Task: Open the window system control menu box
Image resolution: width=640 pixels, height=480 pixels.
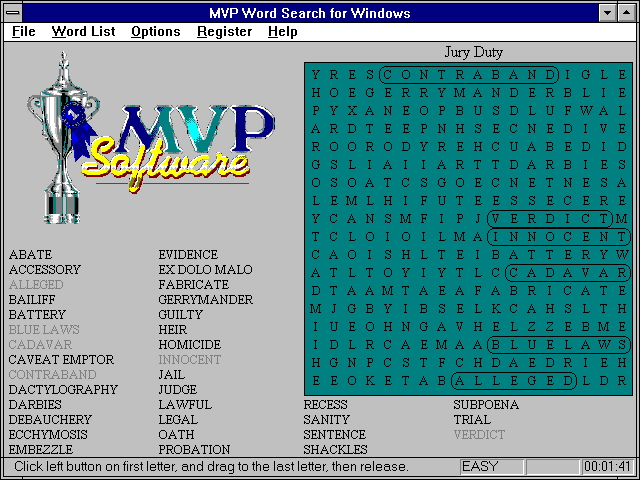Action: point(13,13)
